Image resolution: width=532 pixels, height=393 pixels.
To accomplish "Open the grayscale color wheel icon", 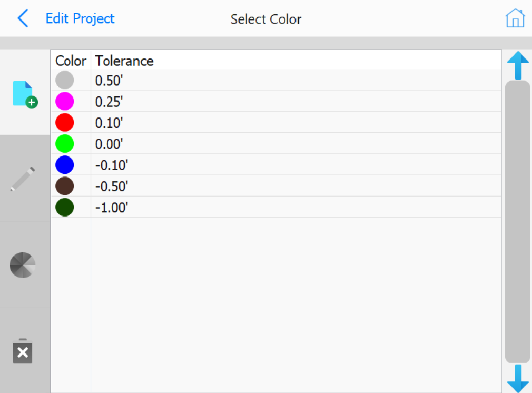I will 23,265.
